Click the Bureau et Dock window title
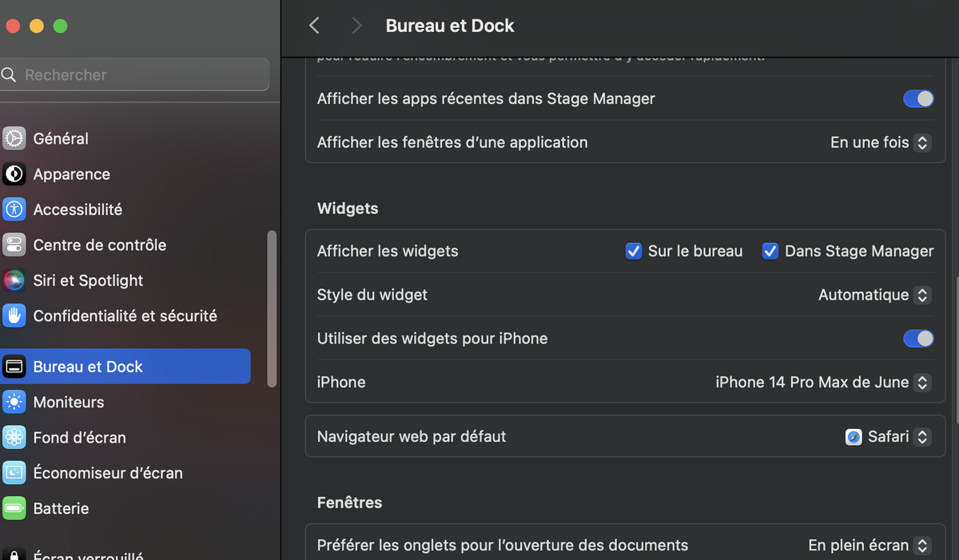Viewport: 959px width, 560px height. 450,26
